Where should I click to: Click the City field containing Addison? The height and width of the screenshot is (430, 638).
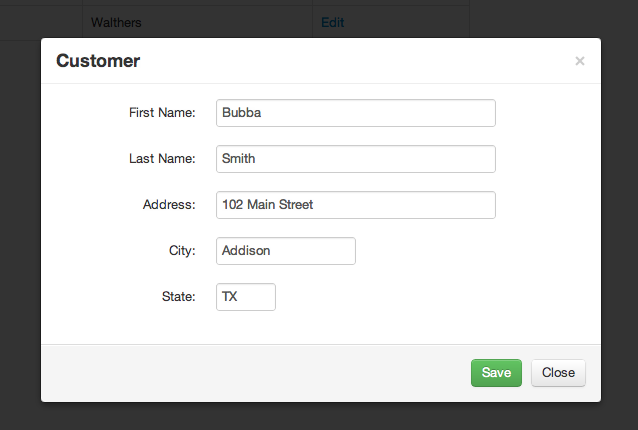[x=286, y=251]
